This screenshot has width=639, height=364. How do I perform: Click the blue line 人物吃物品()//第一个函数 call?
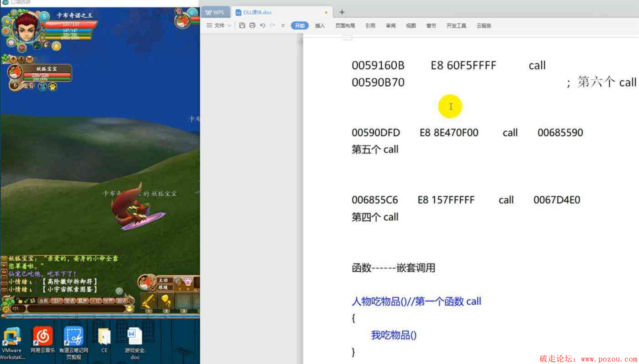coord(416,301)
